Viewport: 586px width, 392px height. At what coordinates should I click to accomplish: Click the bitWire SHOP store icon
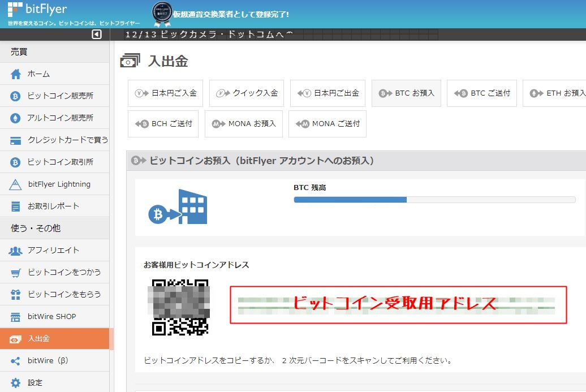point(15,317)
